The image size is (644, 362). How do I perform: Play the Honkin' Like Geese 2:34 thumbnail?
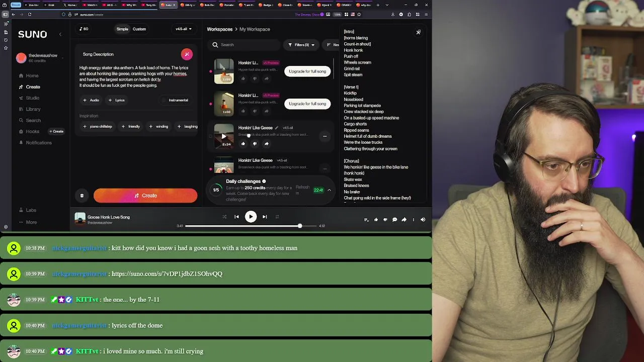pyautogui.click(x=224, y=136)
